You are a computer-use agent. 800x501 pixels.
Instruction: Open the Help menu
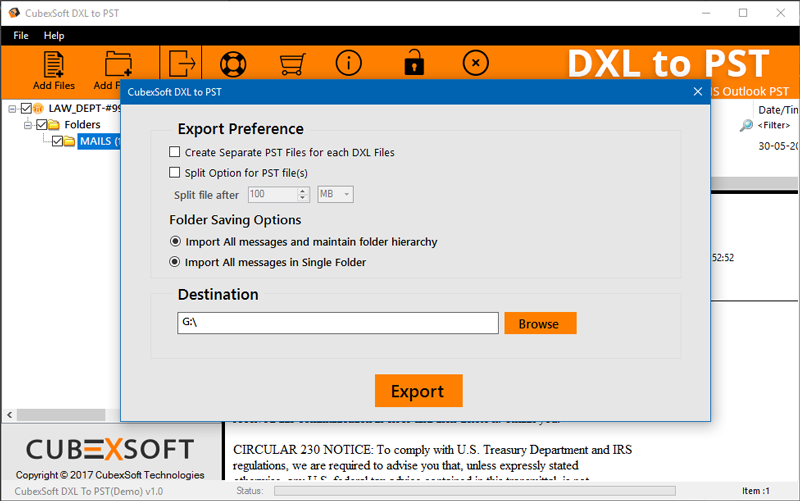pyautogui.click(x=54, y=36)
